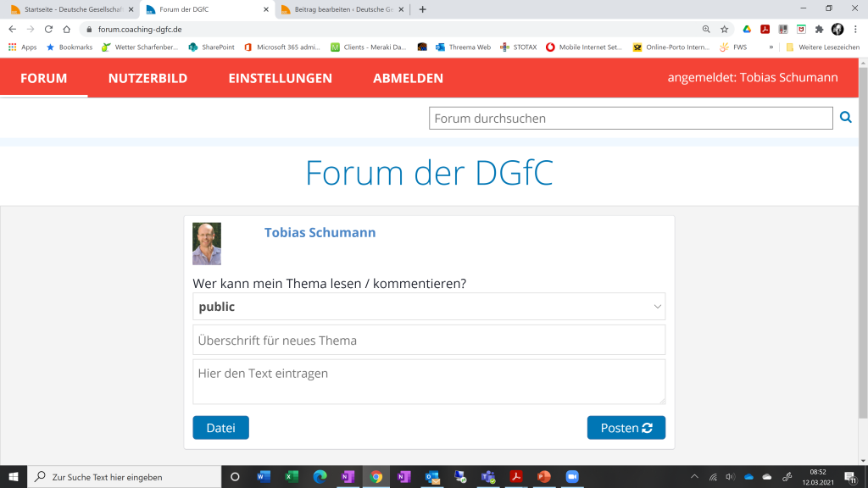868x488 pixels.
Task: Open the visibility dropdown showing public
Action: point(429,306)
